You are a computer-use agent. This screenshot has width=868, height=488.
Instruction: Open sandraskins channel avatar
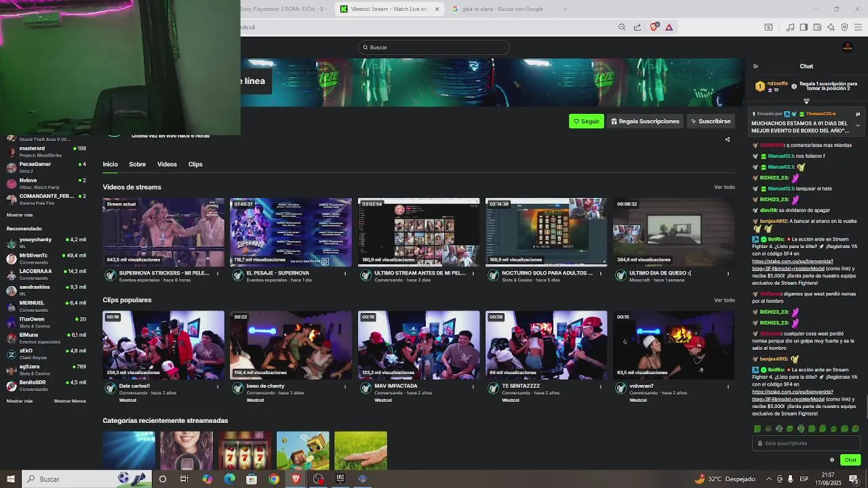coord(12,290)
